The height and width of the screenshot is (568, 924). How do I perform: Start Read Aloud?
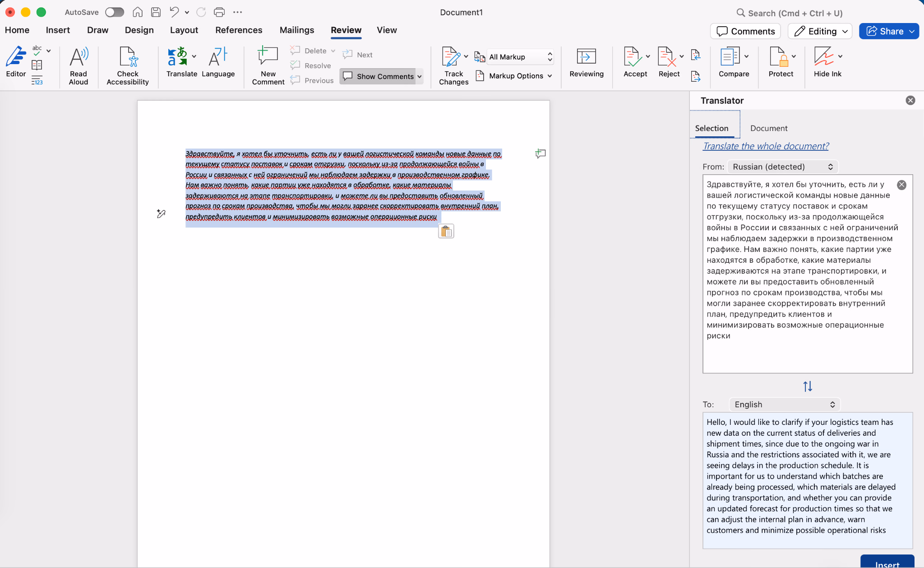pos(79,65)
